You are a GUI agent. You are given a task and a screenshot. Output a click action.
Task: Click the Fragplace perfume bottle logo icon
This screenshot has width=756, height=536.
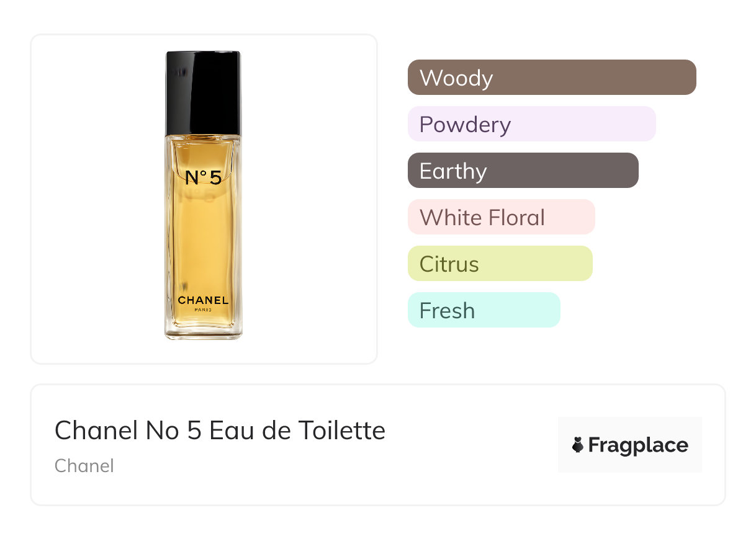(x=578, y=445)
